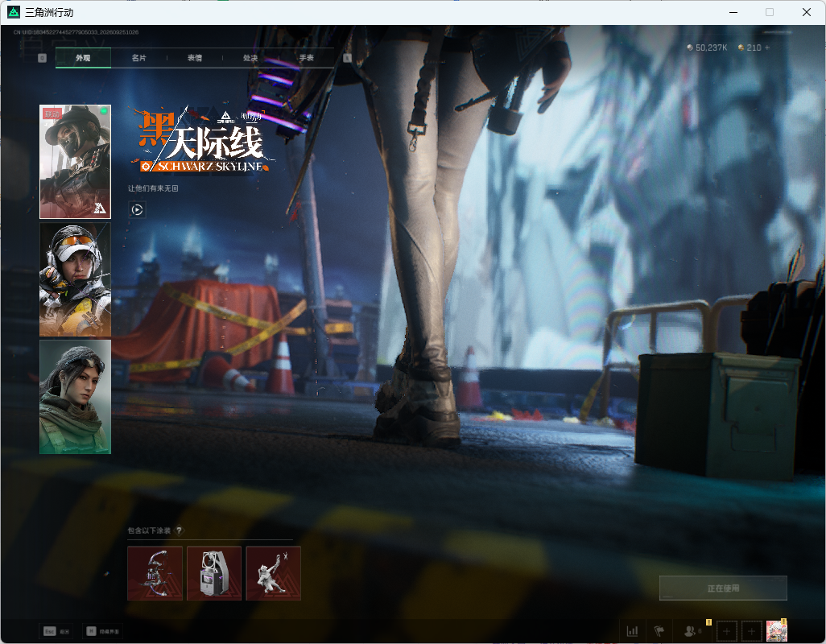Click the Esc 返回 back button
This screenshot has height=644, width=826.
[57, 631]
